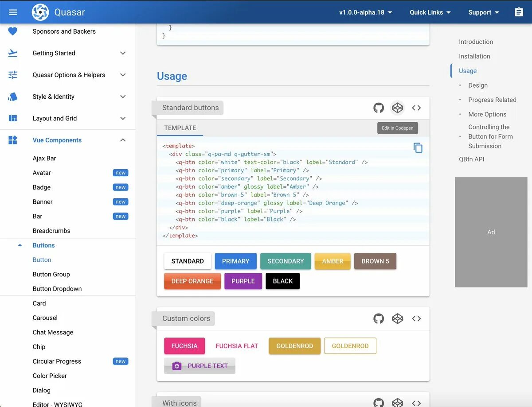Screen dimensions: 532x407
Task: Open the Circular Progress page
Action: [57, 361]
